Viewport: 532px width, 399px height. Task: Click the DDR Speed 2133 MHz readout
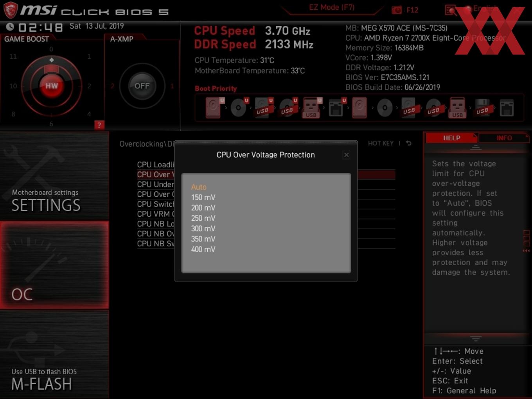[x=254, y=44]
